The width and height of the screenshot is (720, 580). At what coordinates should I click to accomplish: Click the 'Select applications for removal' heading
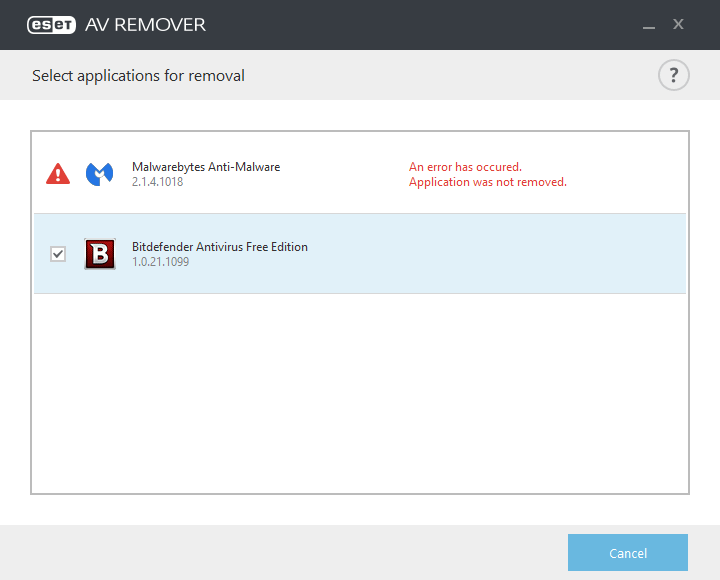138,75
